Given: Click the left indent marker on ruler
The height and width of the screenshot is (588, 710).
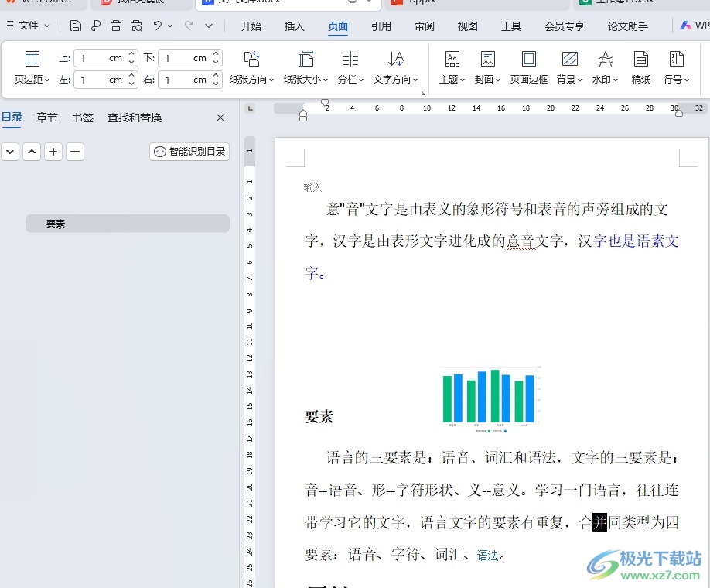Looking at the screenshot, I should pos(303,116).
